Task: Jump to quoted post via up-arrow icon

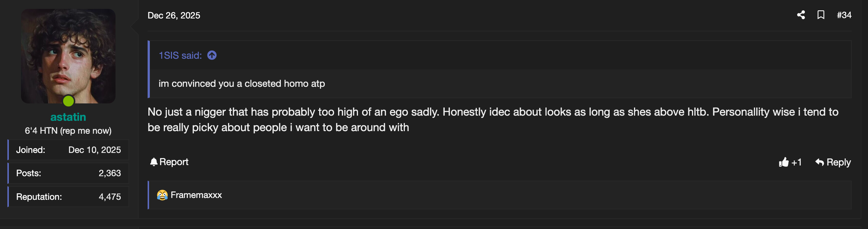Action: [212, 55]
